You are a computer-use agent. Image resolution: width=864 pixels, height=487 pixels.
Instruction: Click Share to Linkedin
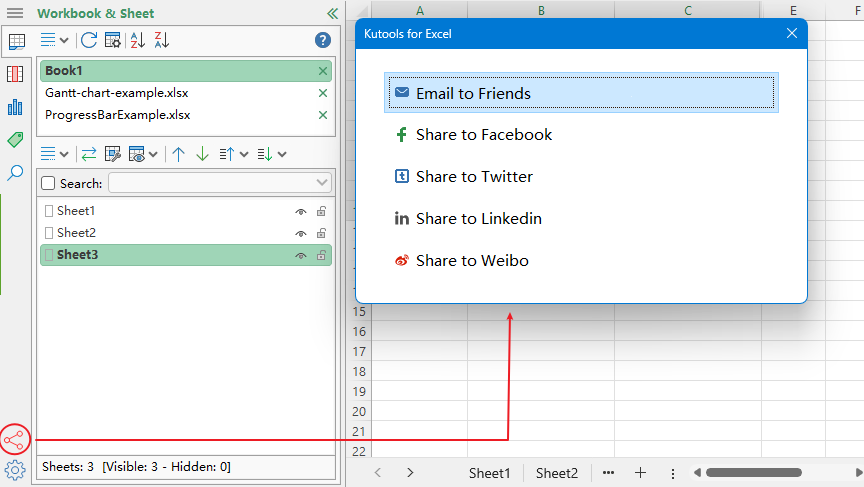[x=479, y=219]
